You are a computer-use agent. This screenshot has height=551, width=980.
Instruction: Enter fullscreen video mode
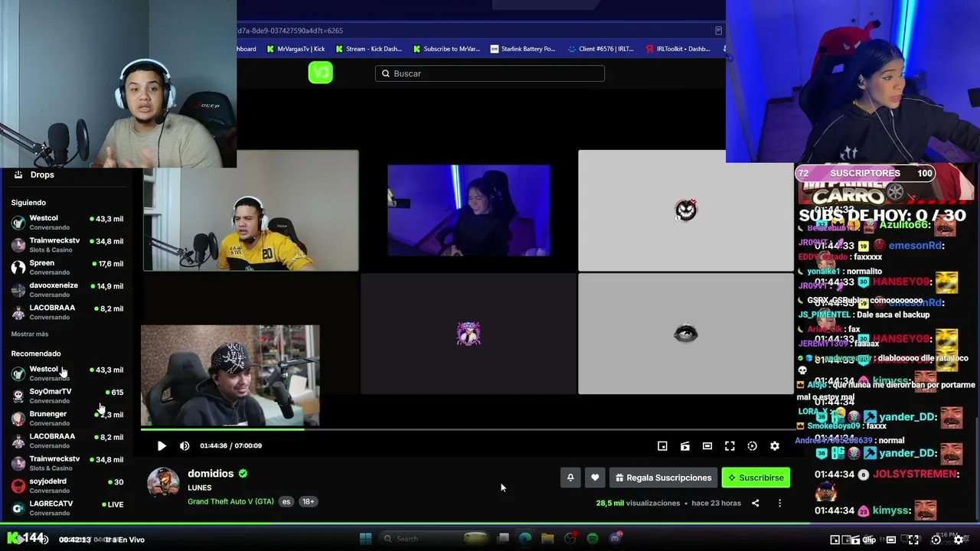click(x=730, y=445)
